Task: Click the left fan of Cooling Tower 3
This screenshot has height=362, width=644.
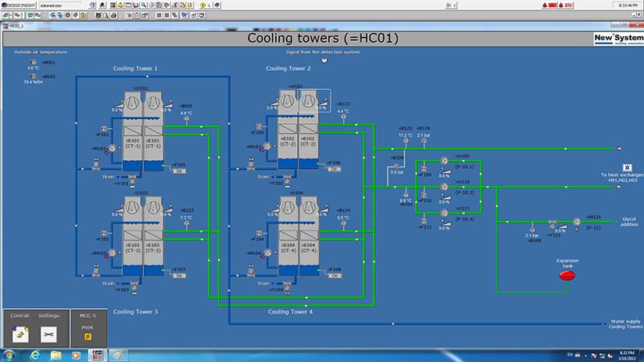Action: click(x=132, y=208)
